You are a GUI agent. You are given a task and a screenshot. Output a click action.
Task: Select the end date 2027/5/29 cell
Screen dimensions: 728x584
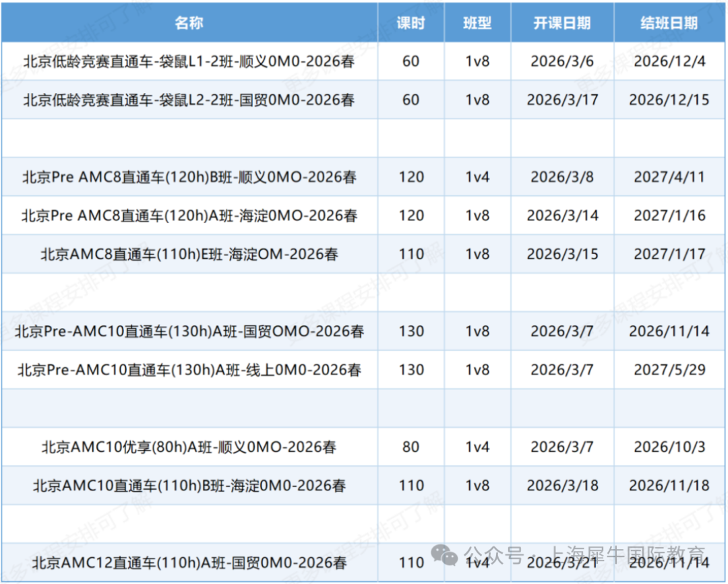point(669,370)
